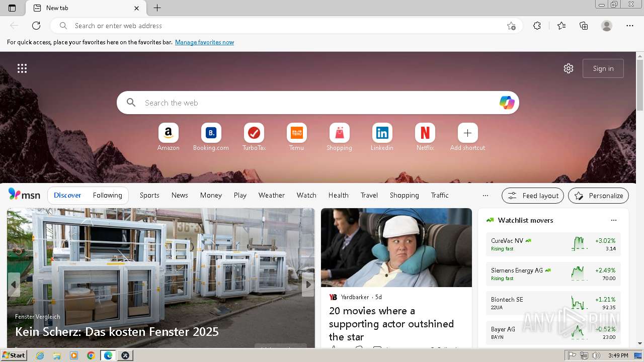This screenshot has width=644, height=362.
Task: Open the Favorites list icon
Action: (561, 26)
